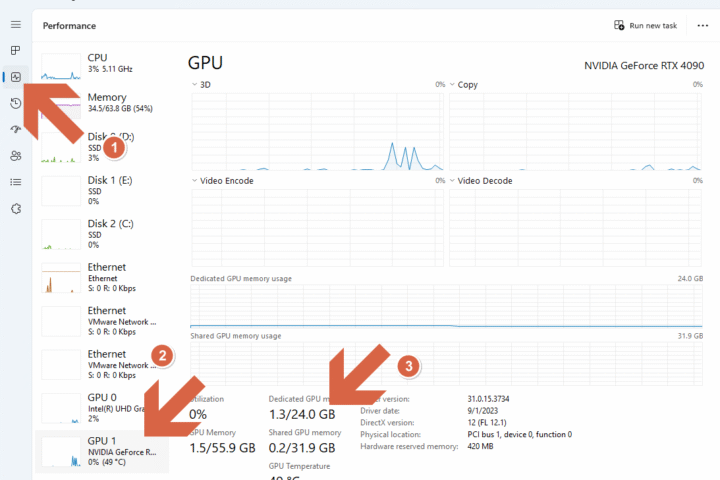
Task: Click the 24.0 GB dedicated memory scale label
Action: (x=690, y=279)
